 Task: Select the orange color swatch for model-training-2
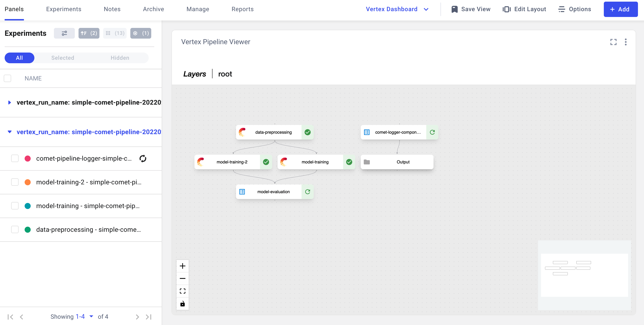(28, 182)
